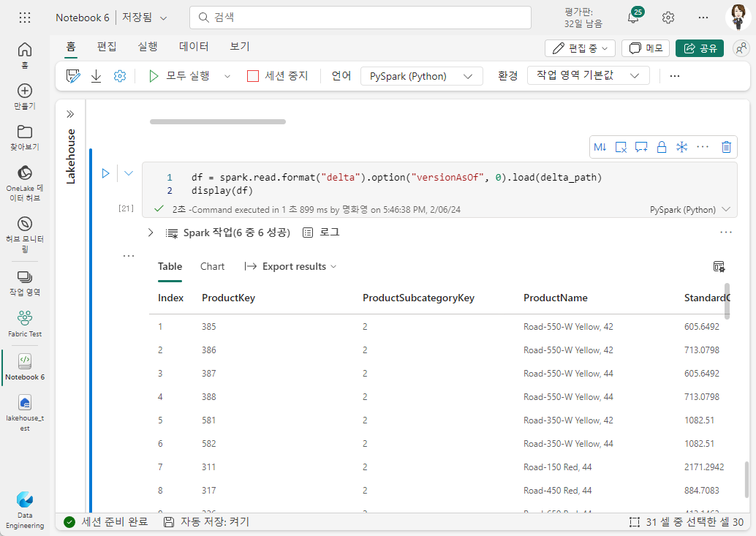
Task: Open Monitoring hub (허브 모니터링) icon
Action: click(x=25, y=235)
